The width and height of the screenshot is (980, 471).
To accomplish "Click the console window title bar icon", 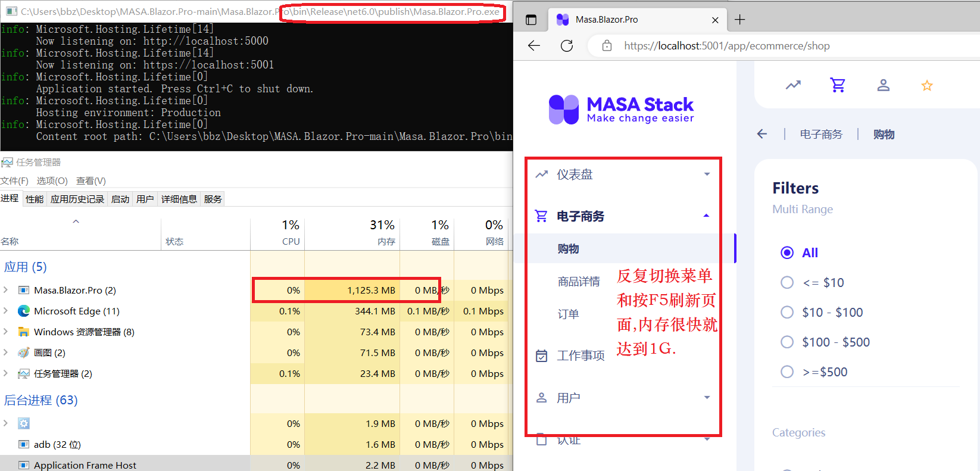I will pyautogui.click(x=11, y=11).
